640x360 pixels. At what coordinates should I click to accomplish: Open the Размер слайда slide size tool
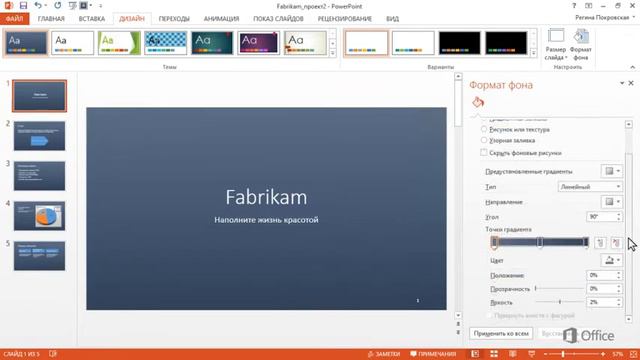tap(556, 44)
